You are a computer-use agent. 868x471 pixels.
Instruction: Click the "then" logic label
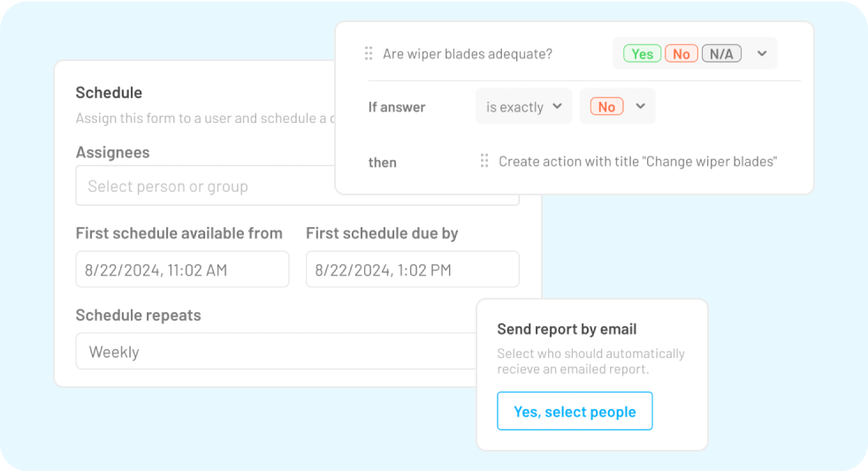(x=383, y=163)
